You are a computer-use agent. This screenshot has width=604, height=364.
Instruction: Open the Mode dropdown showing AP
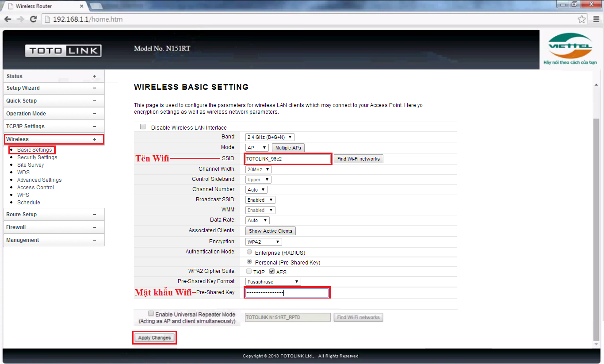tap(257, 148)
